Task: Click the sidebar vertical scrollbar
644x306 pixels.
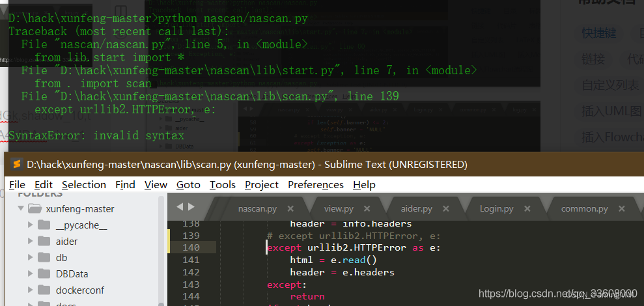Action: pyautogui.click(x=162, y=251)
